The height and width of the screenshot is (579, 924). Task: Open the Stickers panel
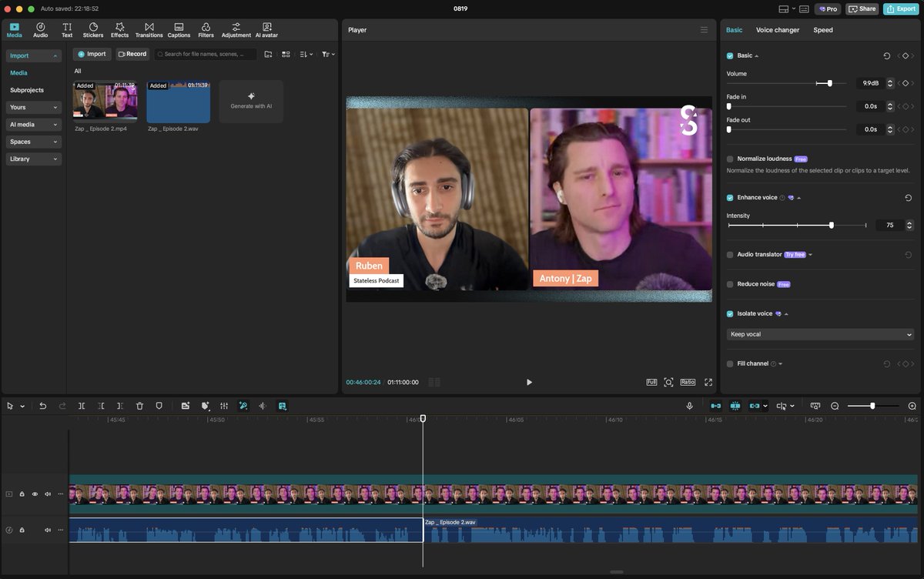[92, 30]
